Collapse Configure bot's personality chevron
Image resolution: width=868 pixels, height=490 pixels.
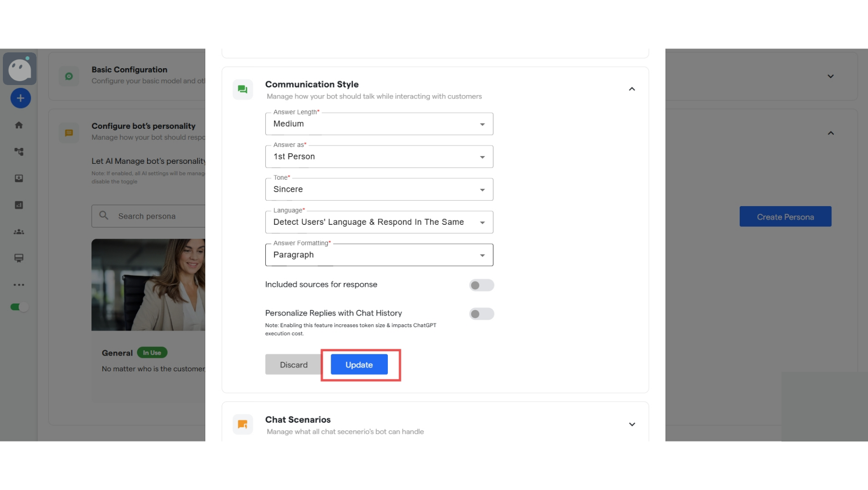831,133
